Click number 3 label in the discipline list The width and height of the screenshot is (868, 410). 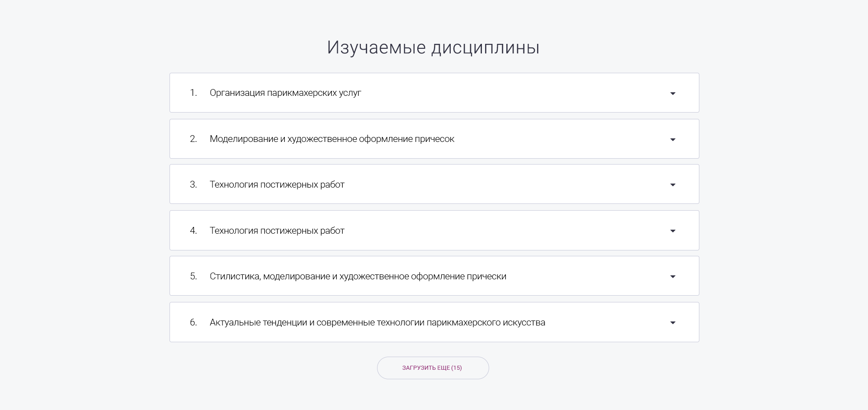(x=193, y=184)
